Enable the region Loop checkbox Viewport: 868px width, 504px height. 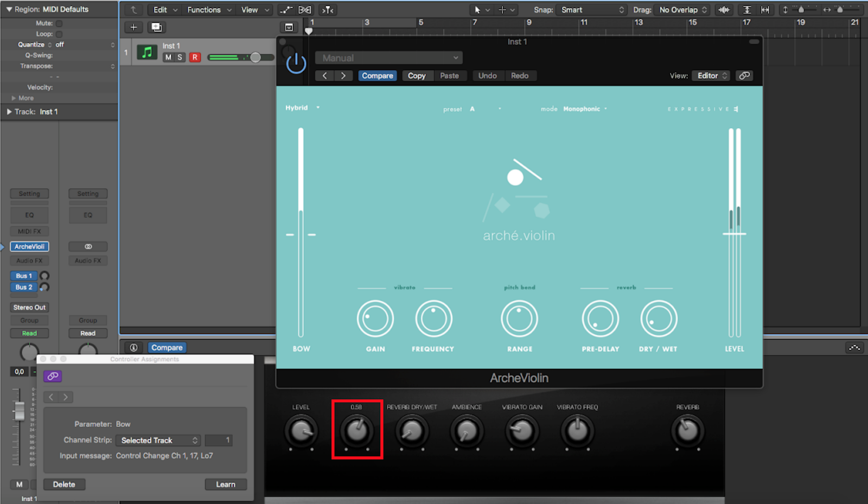tap(59, 34)
